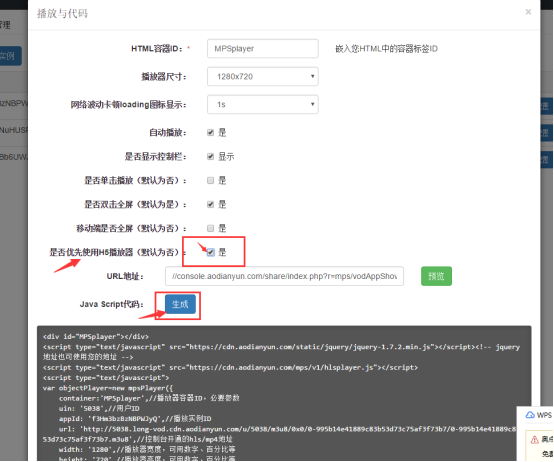This screenshot has width=554, height=462.
Task: Click the red warning triangle icon
Action: tap(535, 440)
